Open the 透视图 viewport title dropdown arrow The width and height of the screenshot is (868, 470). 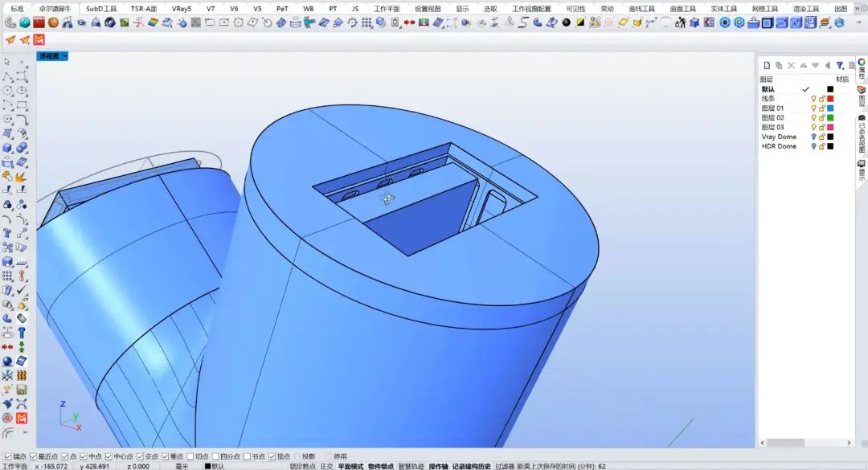coord(65,56)
